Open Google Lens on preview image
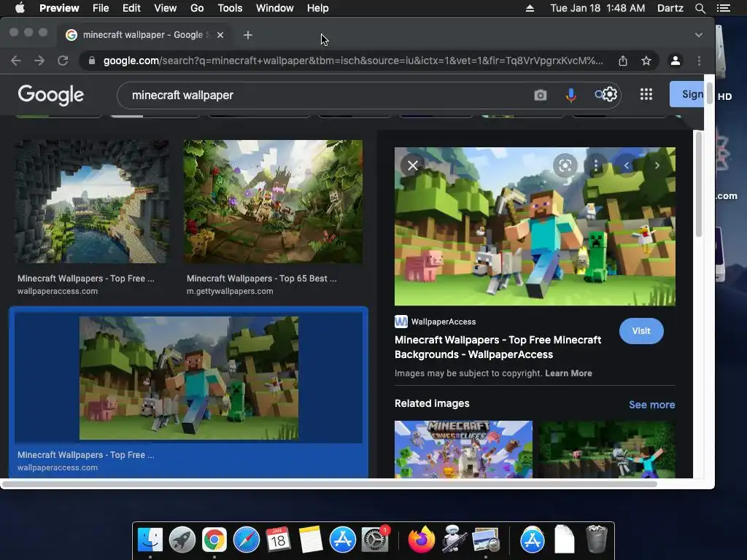Viewport: 747px width, 560px height. point(565,166)
